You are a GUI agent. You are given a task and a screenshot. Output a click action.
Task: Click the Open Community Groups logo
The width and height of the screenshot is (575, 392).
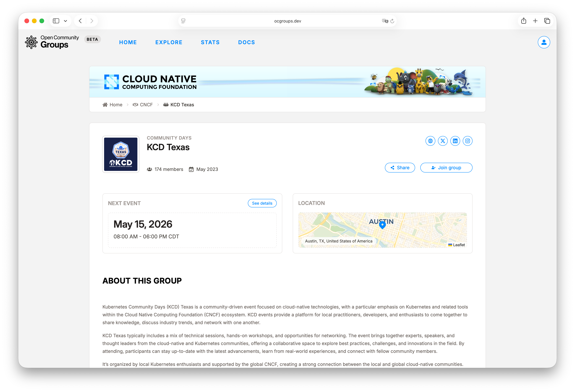pos(52,42)
